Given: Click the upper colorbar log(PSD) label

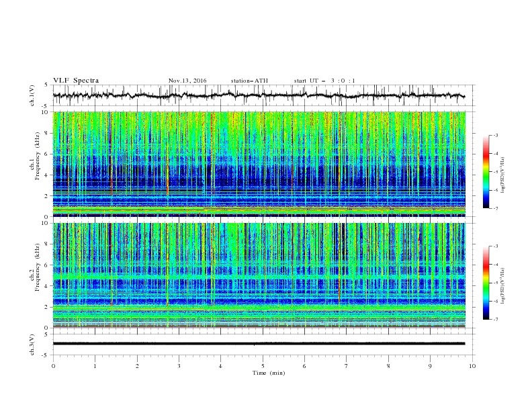Looking at the screenshot, I should pyautogui.click(x=503, y=175).
